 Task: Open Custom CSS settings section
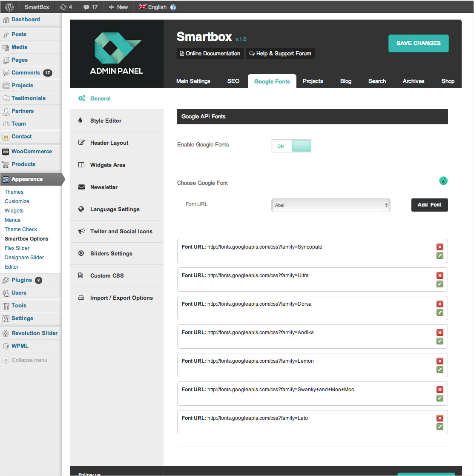(x=107, y=276)
